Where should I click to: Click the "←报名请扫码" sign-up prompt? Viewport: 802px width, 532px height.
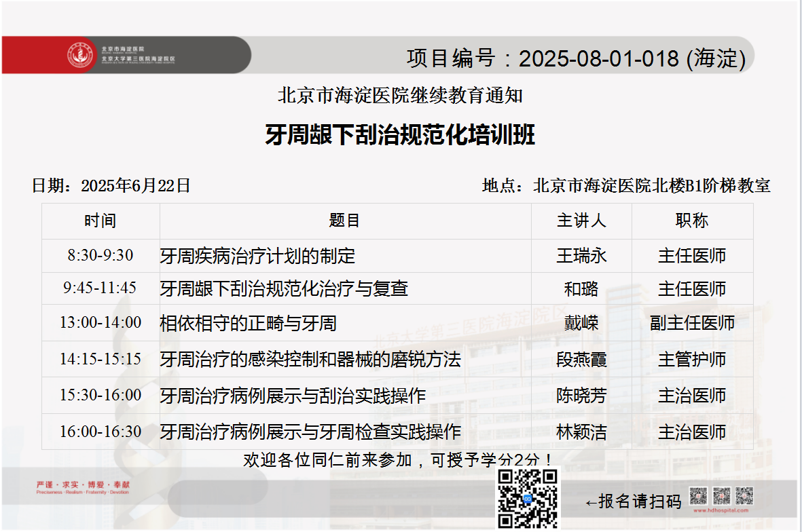point(633,501)
